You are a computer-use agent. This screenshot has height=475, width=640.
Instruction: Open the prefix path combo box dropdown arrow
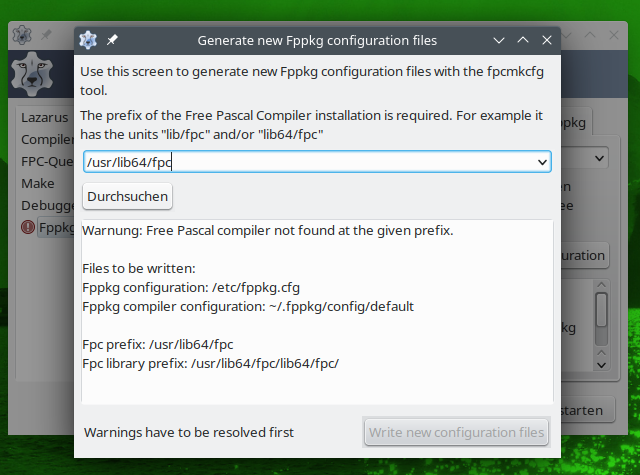pyautogui.click(x=542, y=162)
